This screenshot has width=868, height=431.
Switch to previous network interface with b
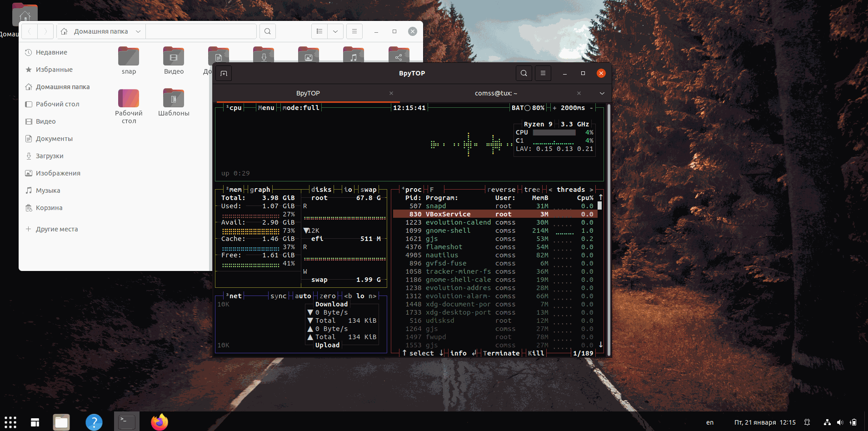[348, 296]
